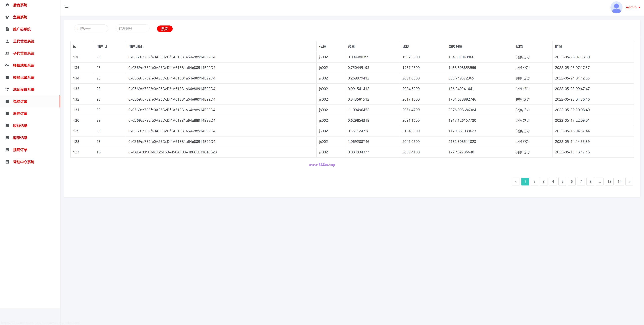Click the list icon beside 提现订单
This screenshot has height=325, width=644.
click(7, 150)
